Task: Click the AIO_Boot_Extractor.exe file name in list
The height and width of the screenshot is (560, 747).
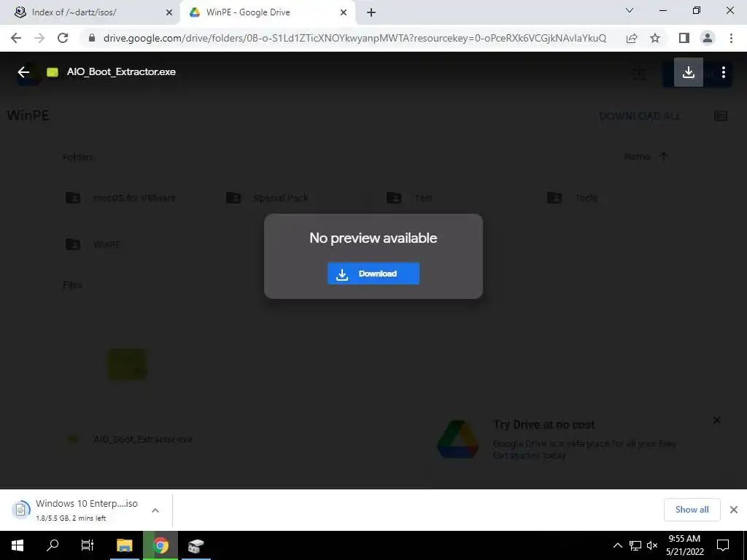Action: click(x=143, y=439)
